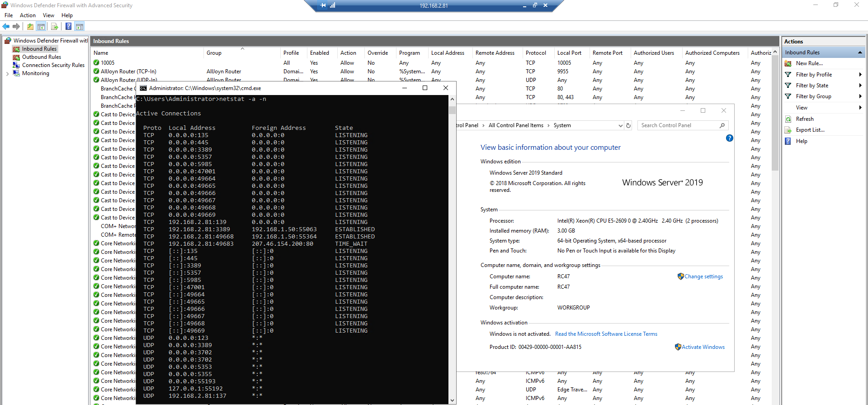Collapse the Inbound Rules actions section
The height and width of the screenshot is (405, 868).
click(859, 52)
